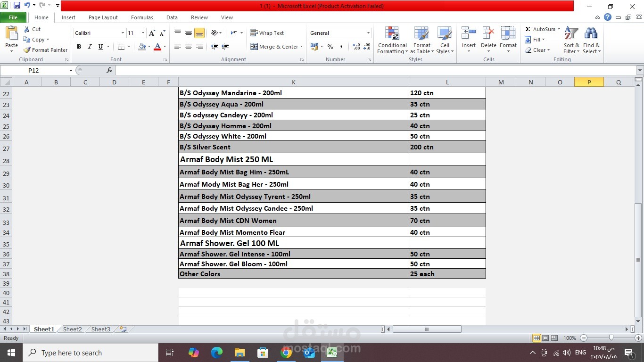Toggle Underline formatting

click(100, 47)
